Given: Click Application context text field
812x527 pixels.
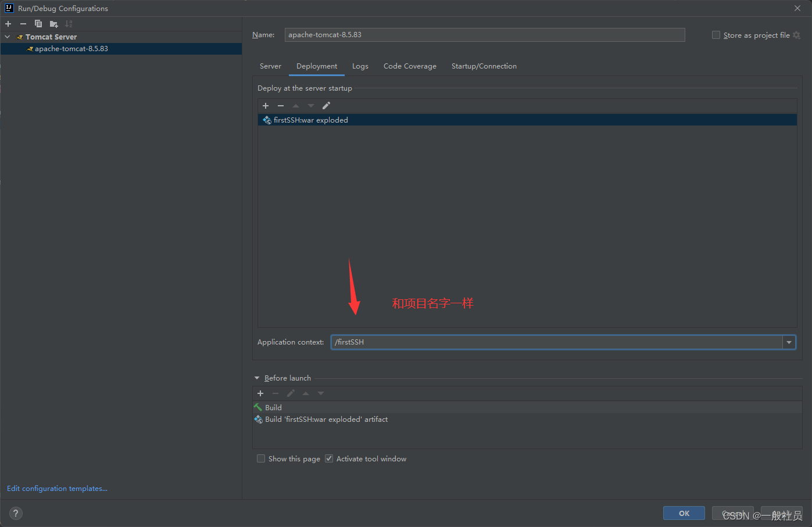Looking at the screenshot, I should (x=557, y=342).
